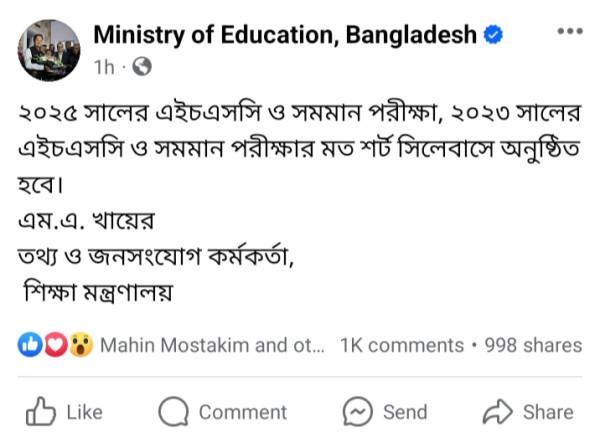
Task: Click the red heart reaction emoji
Action: tap(55, 345)
